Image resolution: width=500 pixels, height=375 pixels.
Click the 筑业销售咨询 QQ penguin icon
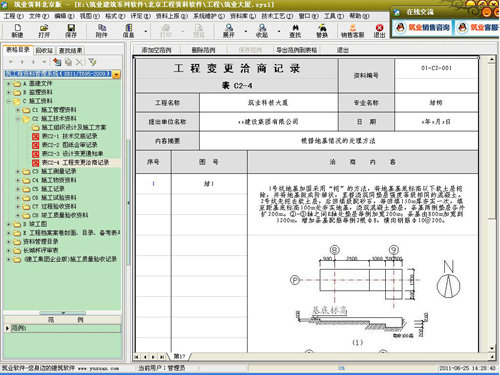[400, 27]
